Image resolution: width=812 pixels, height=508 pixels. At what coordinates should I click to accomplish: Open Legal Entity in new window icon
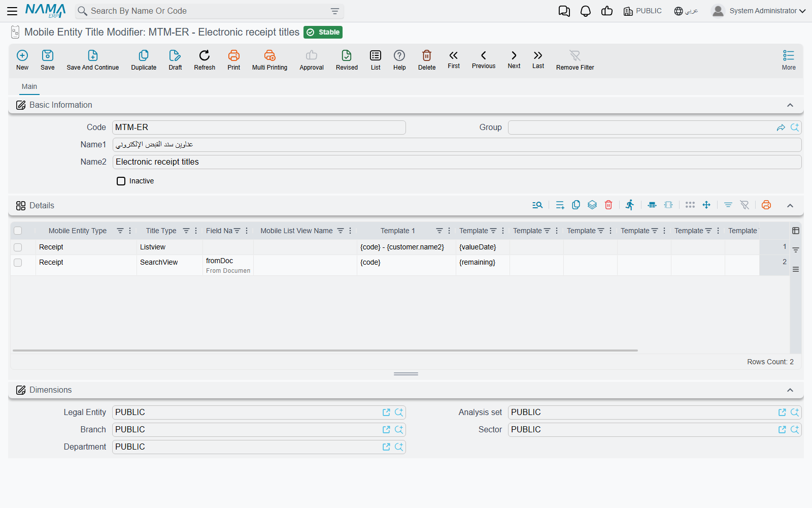coord(386,412)
